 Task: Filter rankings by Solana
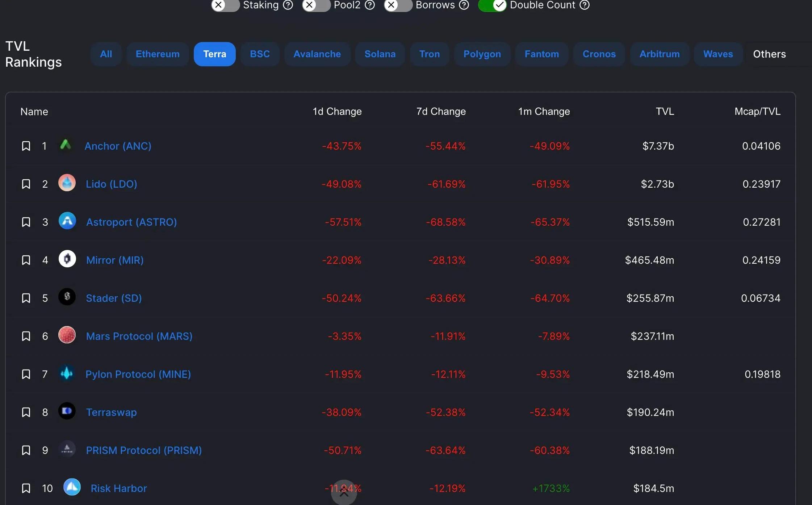pos(380,54)
